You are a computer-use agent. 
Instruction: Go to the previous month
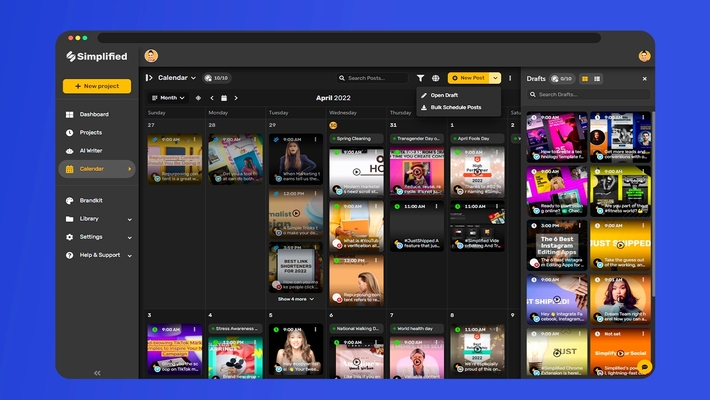click(211, 98)
